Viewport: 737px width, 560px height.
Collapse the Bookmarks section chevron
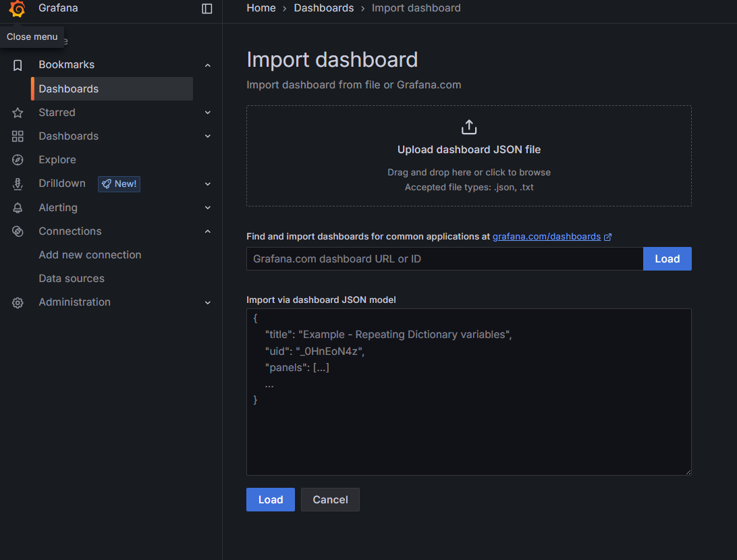(x=207, y=65)
